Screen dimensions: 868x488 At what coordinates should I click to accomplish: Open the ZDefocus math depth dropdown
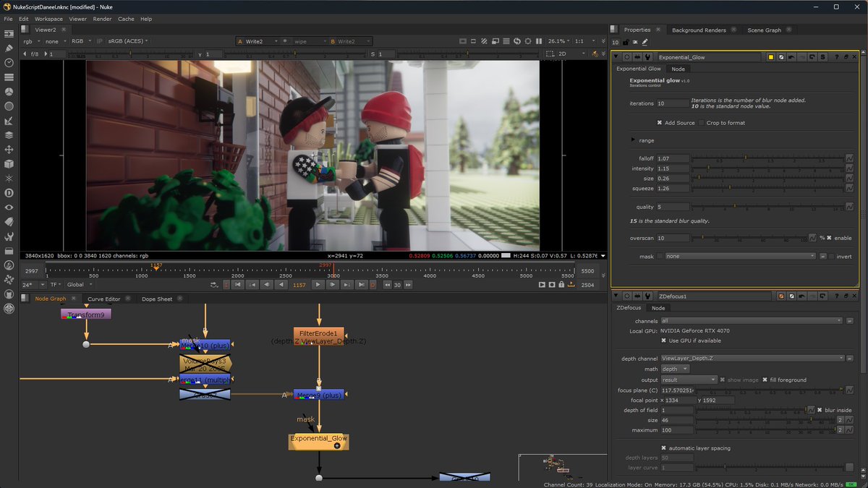tap(675, 369)
